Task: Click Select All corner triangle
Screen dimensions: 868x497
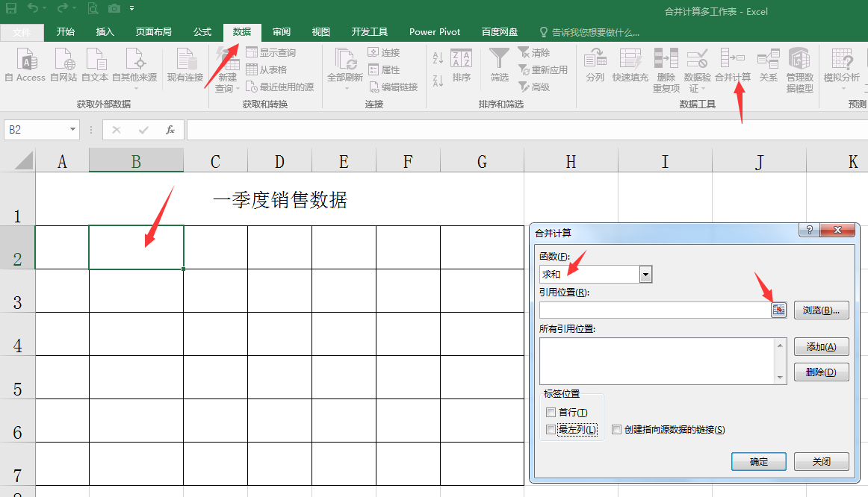Action: pos(22,161)
